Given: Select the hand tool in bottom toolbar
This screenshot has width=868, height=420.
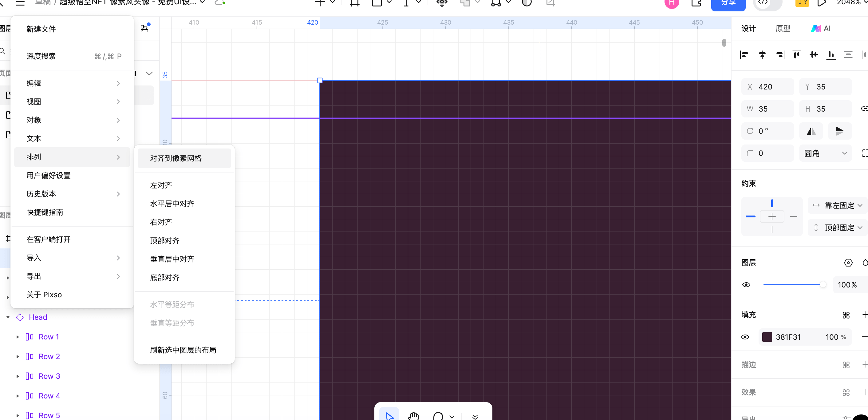Looking at the screenshot, I should [x=413, y=416].
